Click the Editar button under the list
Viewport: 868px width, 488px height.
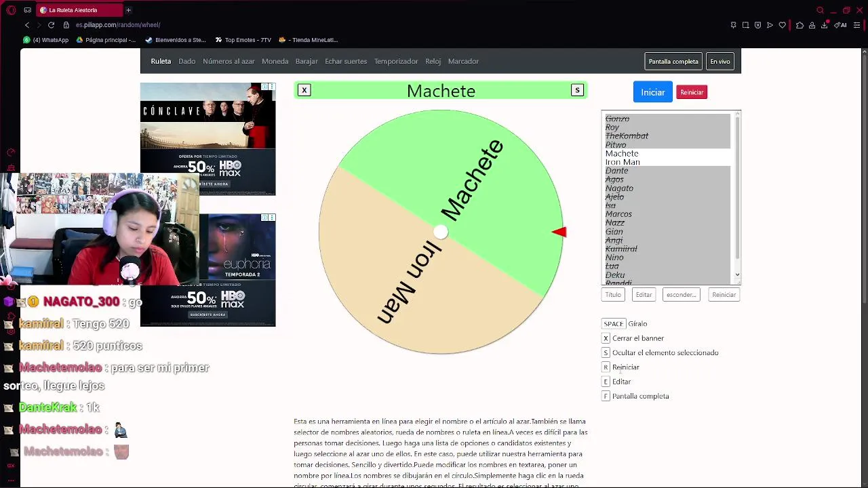644,295
